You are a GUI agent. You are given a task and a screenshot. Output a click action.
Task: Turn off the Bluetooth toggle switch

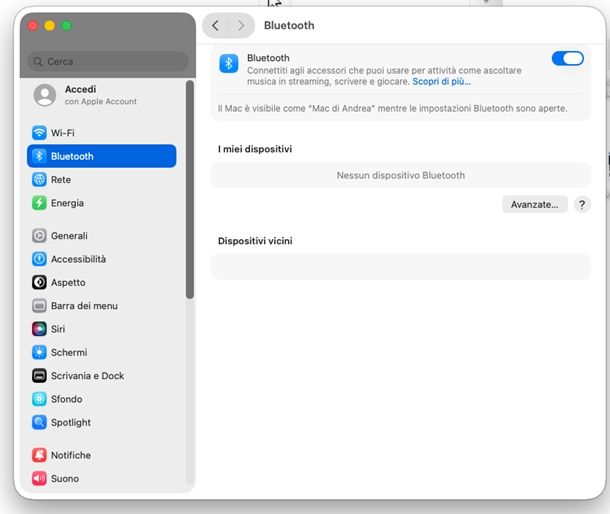567,59
